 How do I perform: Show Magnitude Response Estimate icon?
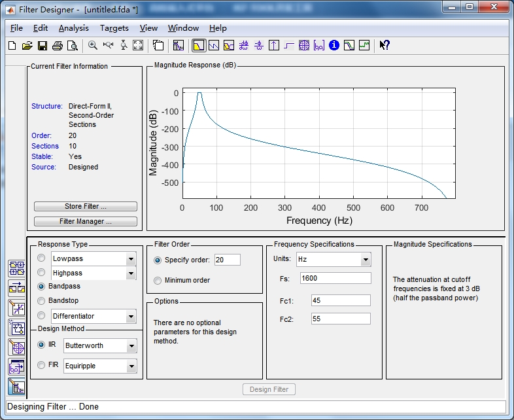349,46
